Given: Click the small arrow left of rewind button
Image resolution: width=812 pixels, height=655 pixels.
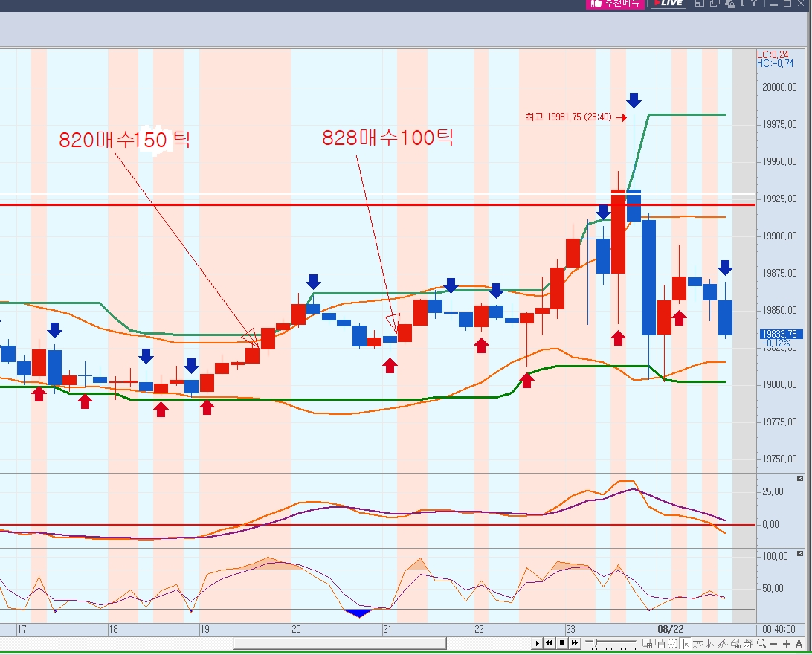Looking at the screenshot, I should (x=537, y=643).
